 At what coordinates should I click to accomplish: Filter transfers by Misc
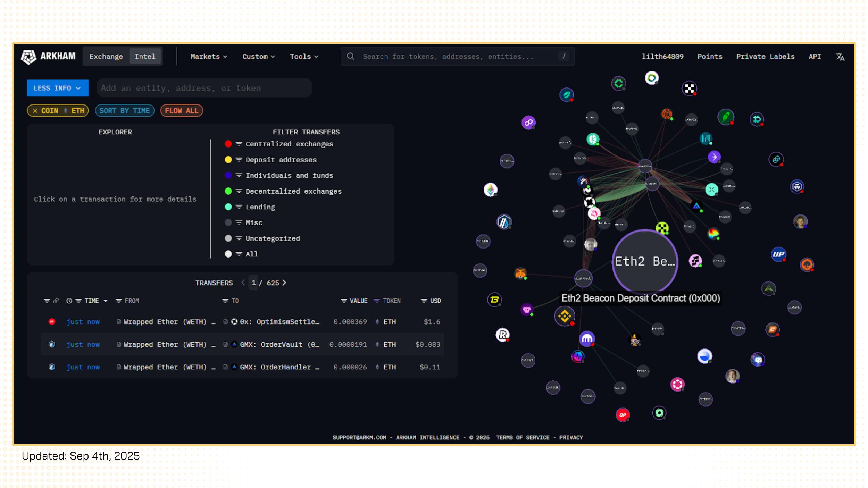[x=244, y=223]
